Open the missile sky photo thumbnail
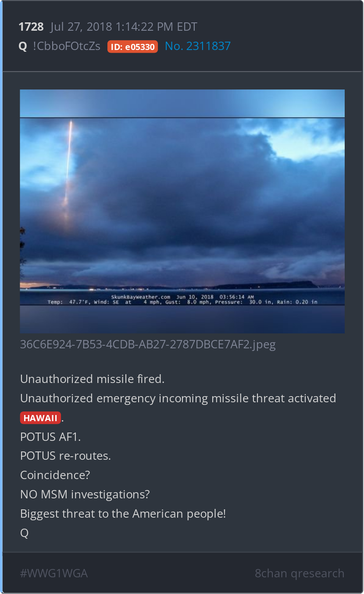 point(182,211)
